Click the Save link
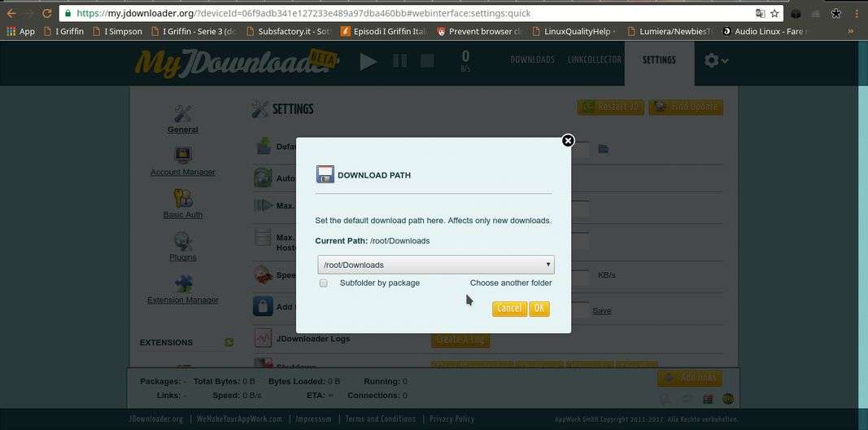 pos(602,311)
